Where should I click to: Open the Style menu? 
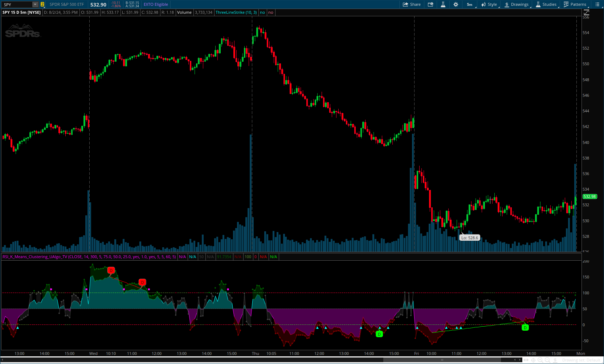pos(489,4)
